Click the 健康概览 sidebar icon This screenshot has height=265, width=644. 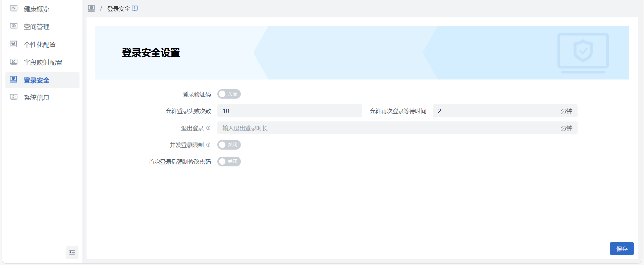point(14,9)
